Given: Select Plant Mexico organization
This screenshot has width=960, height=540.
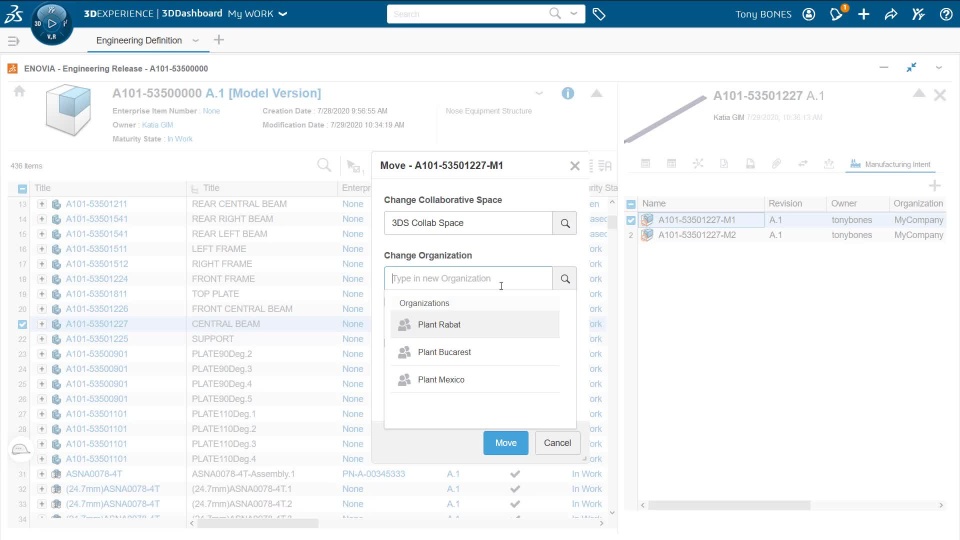Looking at the screenshot, I should tap(474, 380).
